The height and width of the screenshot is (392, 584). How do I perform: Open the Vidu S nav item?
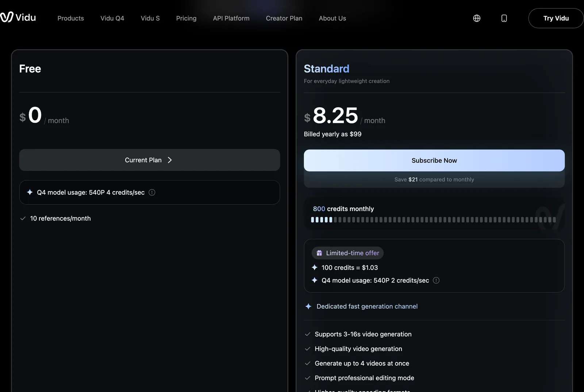150,18
